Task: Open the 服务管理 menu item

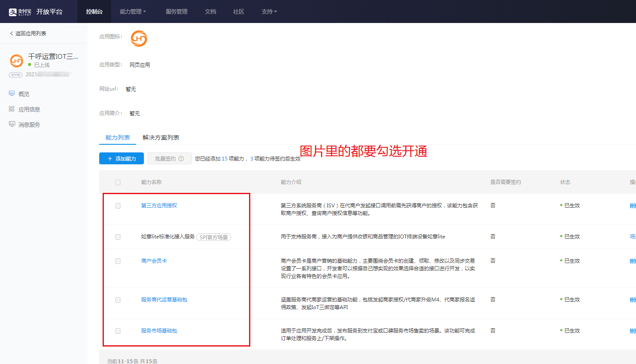Action: (176, 11)
